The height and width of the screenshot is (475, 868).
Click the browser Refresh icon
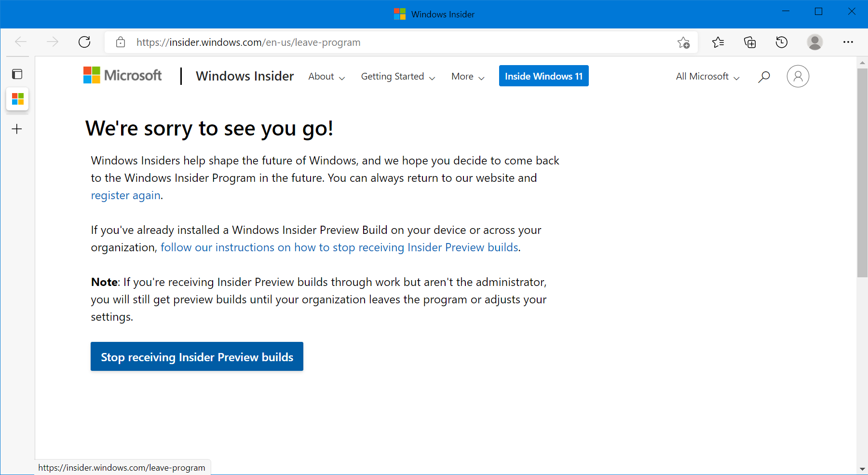pyautogui.click(x=84, y=42)
